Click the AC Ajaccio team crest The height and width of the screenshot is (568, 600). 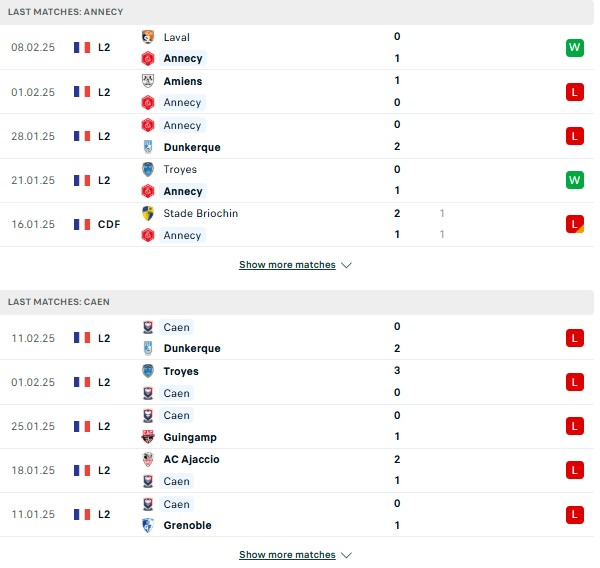[x=148, y=459]
